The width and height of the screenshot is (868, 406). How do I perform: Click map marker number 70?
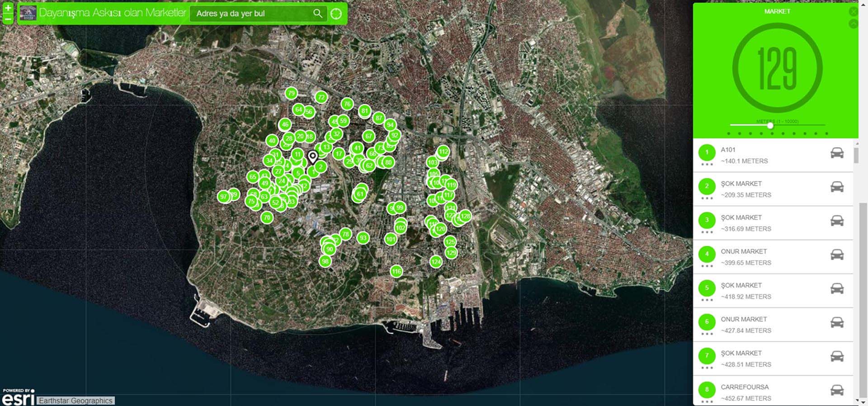[267, 217]
